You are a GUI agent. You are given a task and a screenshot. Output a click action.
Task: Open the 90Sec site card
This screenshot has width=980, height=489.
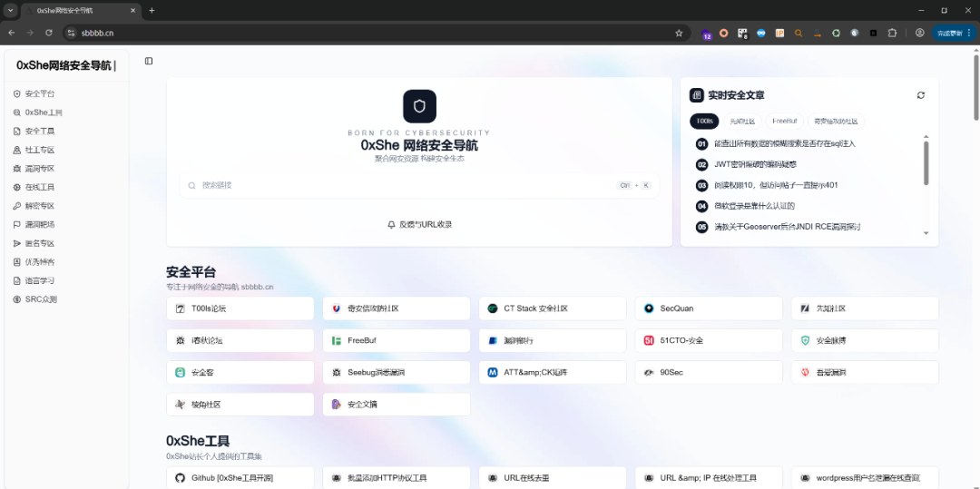click(x=709, y=372)
